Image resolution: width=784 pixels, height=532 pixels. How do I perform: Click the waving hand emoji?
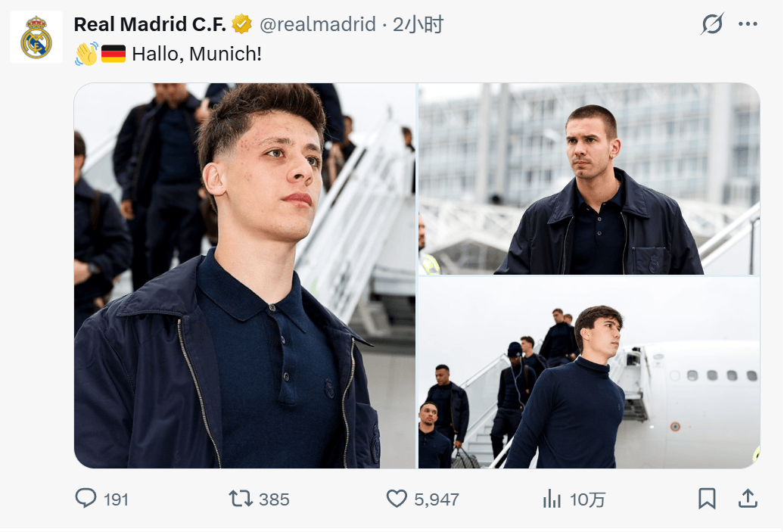click(x=86, y=54)
